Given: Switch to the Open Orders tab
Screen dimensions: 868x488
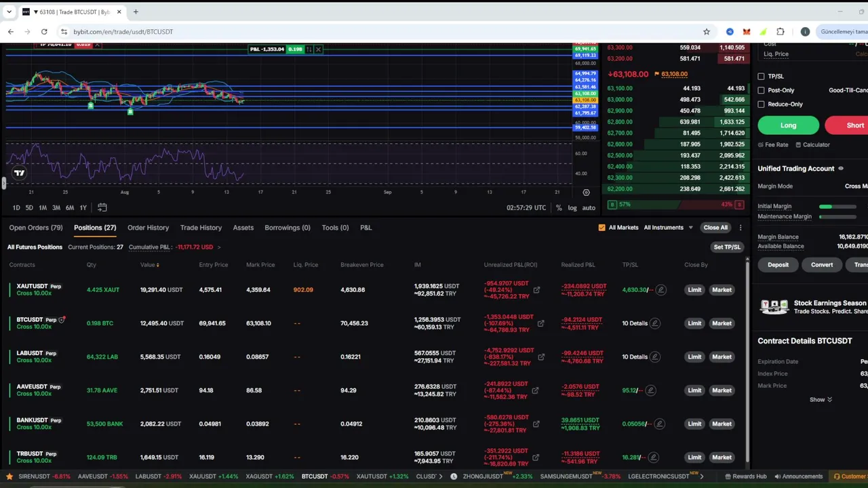Looking at the screenshot, I should (x=36, y=228).
